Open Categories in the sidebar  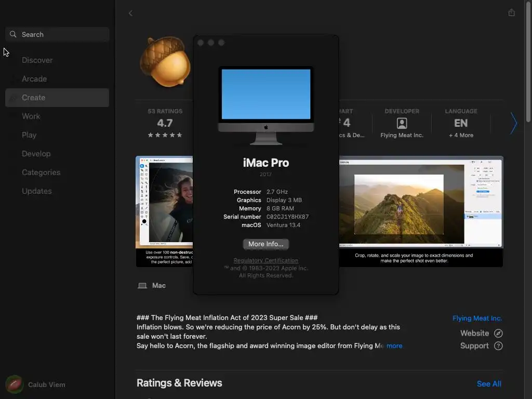pos(41,172)
